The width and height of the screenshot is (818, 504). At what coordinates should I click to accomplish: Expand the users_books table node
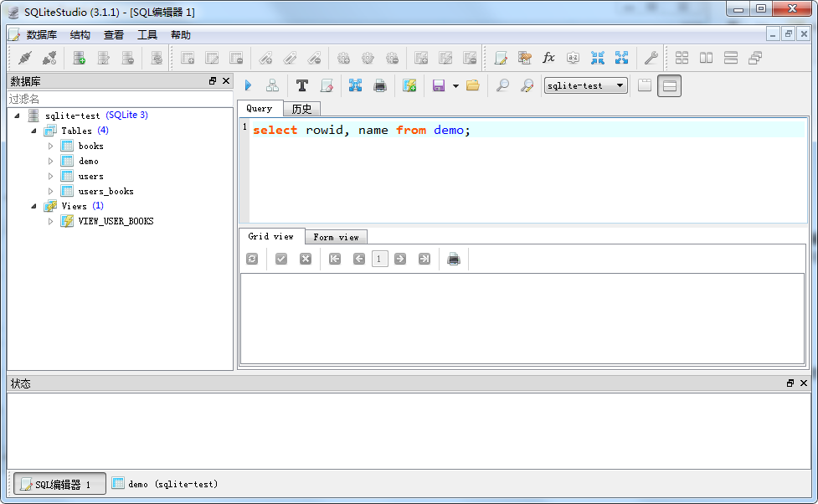(50, 192)
